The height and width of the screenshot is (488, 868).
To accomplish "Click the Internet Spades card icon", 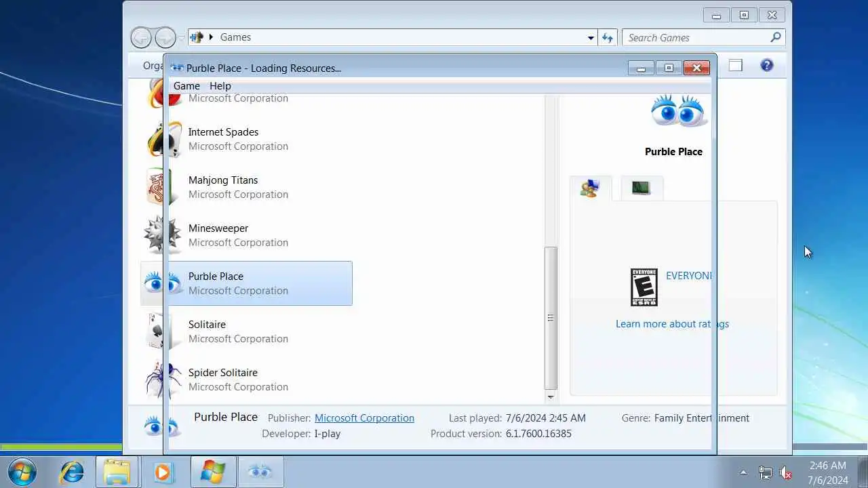I will coord(164,139).
